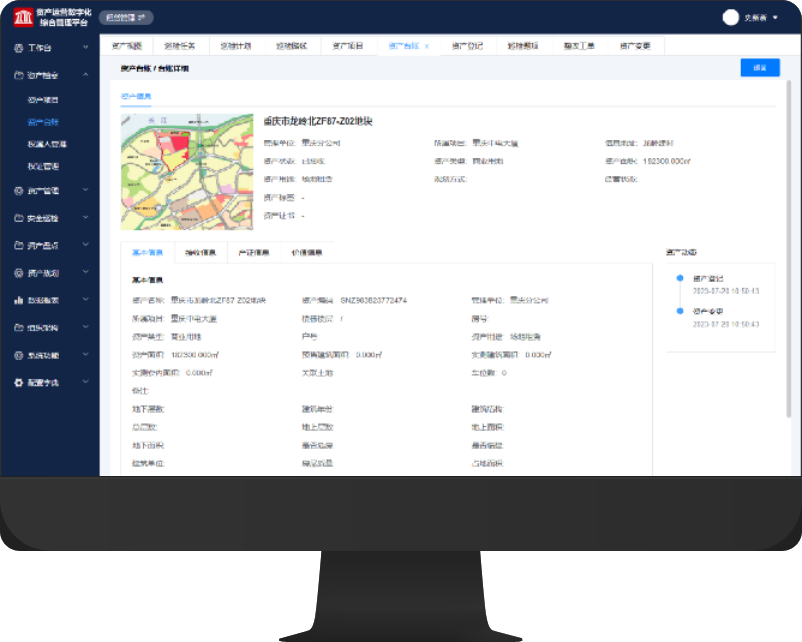The width and height of the screenshot is (802, 642).
Task: Close the 资产台账 tab with its x
Action: click(x=427, y=46)
